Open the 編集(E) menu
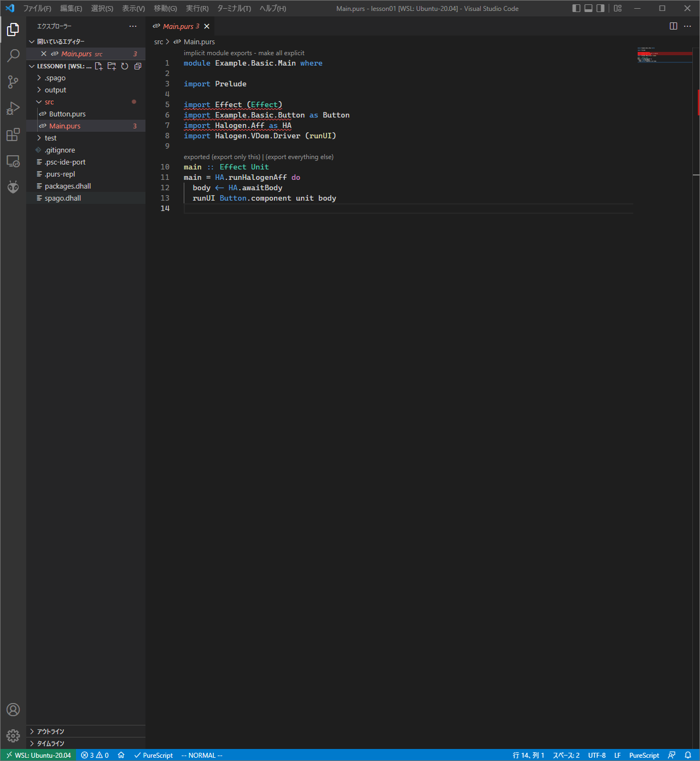 (71, 8)
